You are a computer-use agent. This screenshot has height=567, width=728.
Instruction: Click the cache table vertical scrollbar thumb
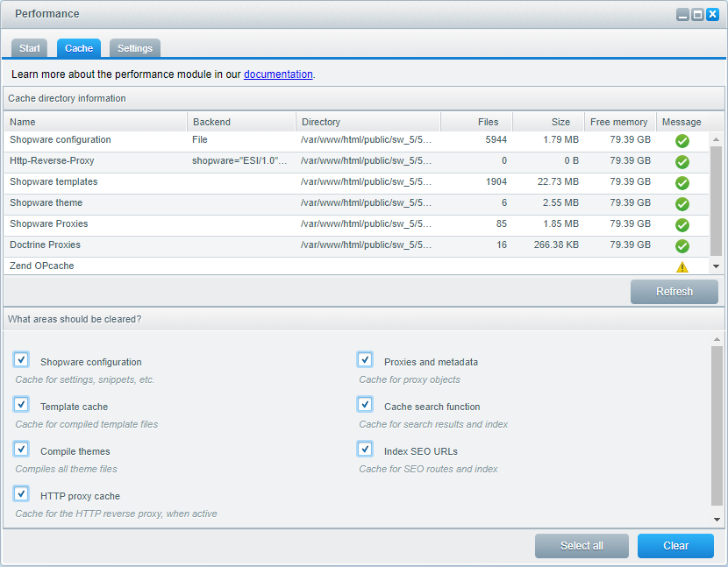pyautogui.click(x=716, y=201)
